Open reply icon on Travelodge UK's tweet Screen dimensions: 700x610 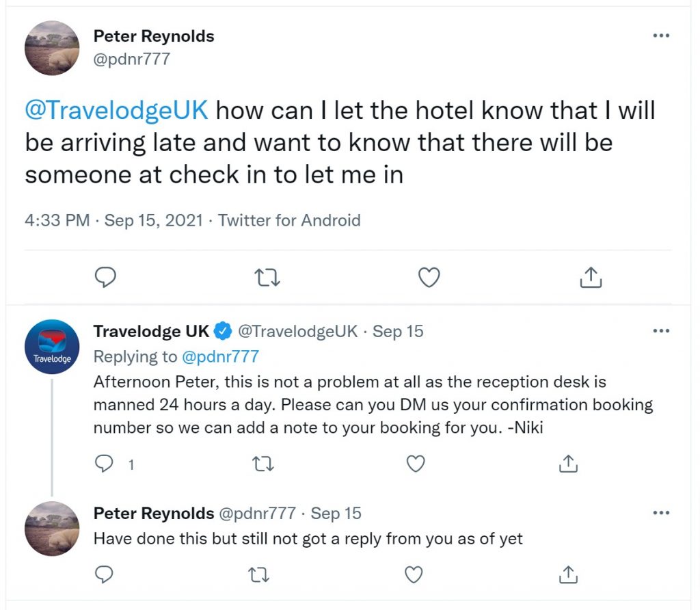click(x=104, y=464)
